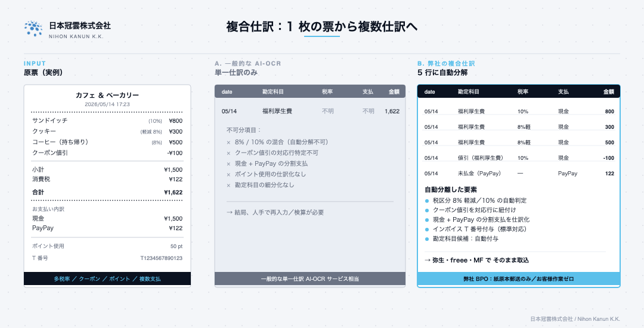The image size is (644, 328).
Task: Click the 小計 label on receipt
Action: point(38,169)
